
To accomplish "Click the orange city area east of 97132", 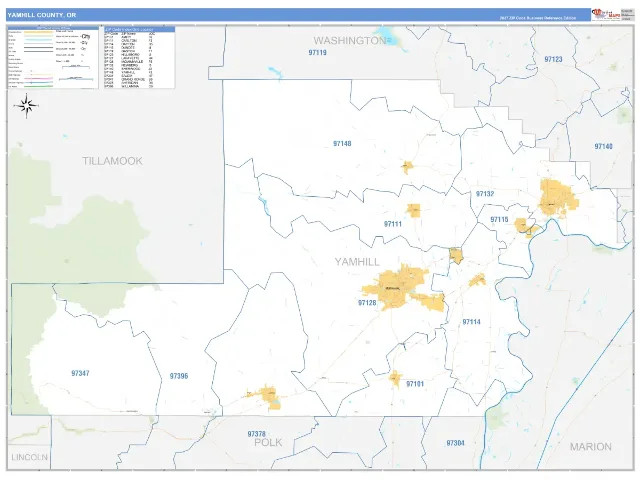I will click(x=558, y=197).
